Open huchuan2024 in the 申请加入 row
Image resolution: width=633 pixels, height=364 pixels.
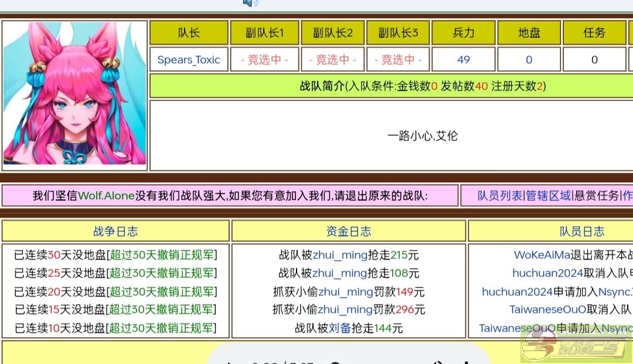(x=517, y=292)
